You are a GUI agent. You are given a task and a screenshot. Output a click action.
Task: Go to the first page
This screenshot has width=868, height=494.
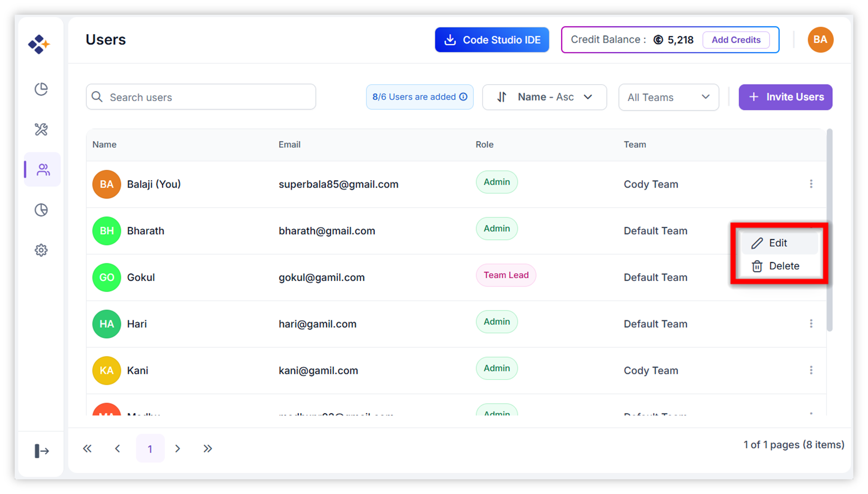click(87, 448)
